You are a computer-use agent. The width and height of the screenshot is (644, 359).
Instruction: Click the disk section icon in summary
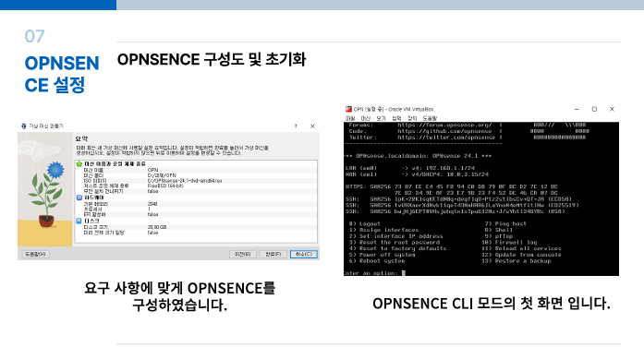pos(79,221)
